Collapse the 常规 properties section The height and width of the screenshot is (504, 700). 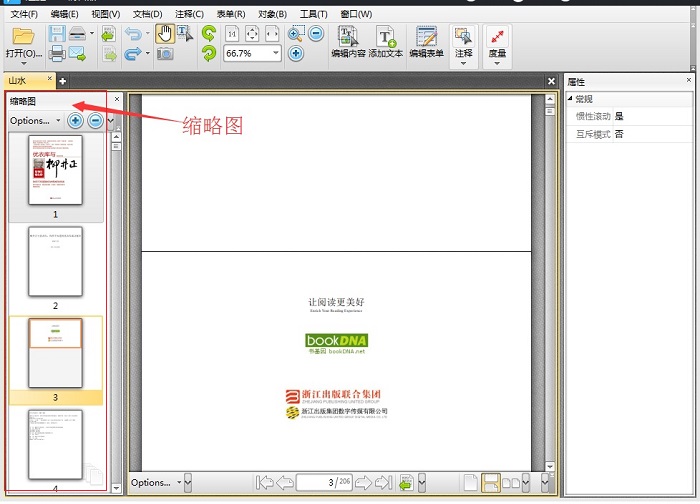(x=570, y=98)
